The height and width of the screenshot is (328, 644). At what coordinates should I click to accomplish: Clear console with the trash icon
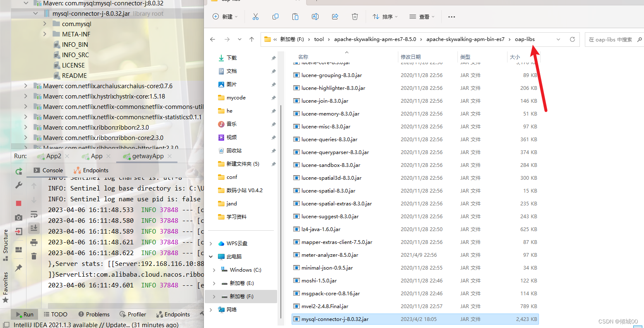[34, 256]
